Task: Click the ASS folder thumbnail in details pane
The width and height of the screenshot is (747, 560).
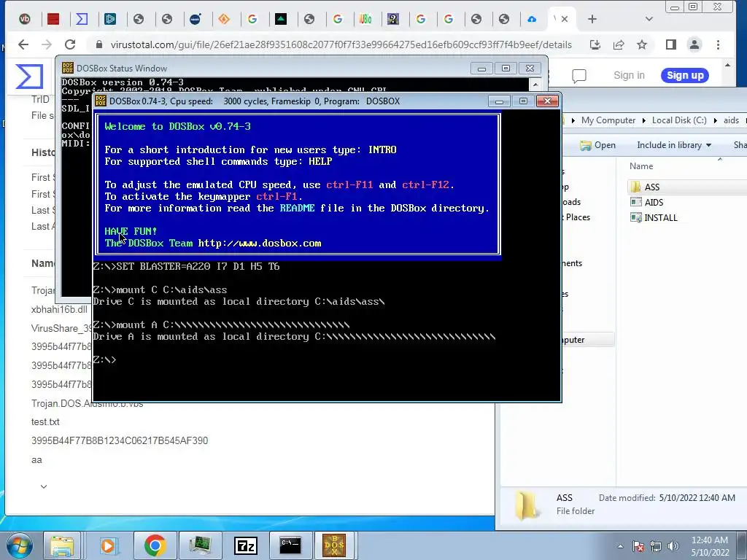Action: point(526,505)
